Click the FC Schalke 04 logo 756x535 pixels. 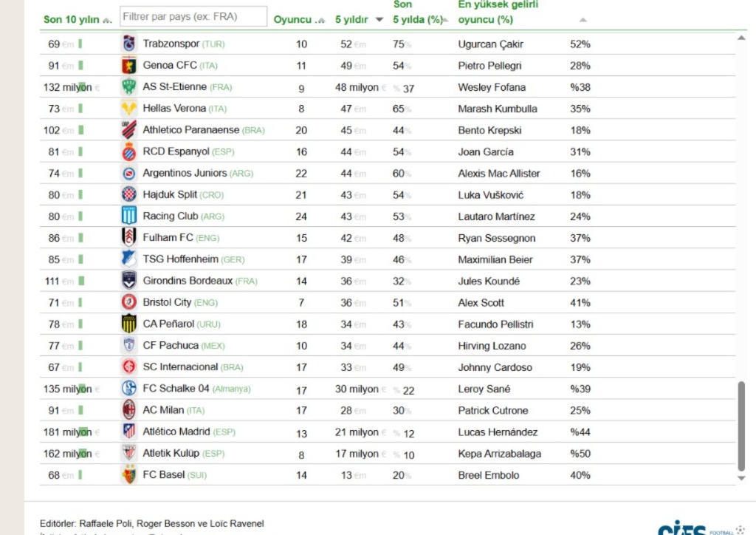click(129, 389)
